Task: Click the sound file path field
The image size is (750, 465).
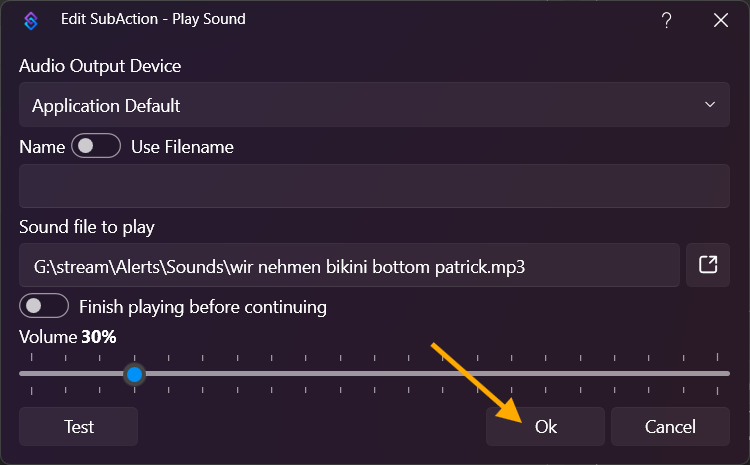Action: click(349, 266)
